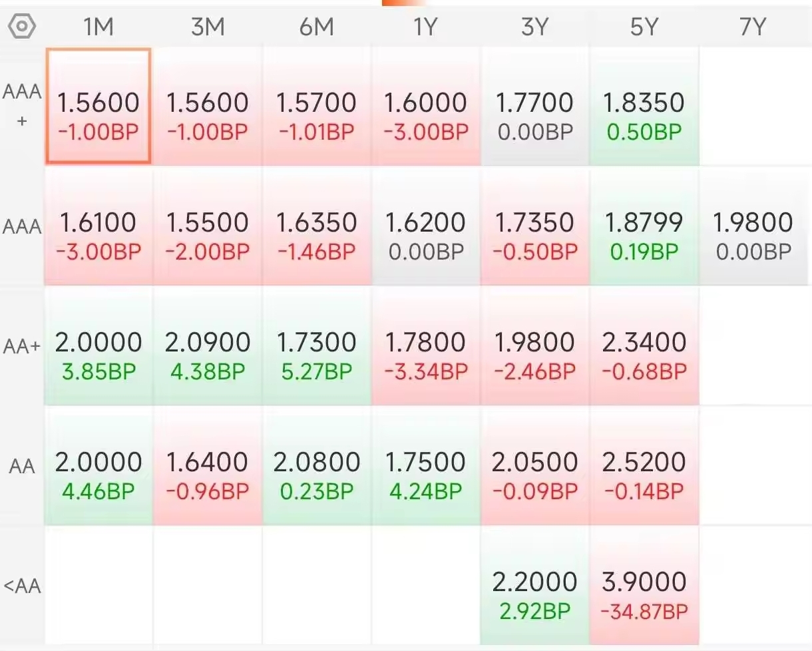Click the AAA+ row label
The image size is (812, 651).
(x=22, y=106)
